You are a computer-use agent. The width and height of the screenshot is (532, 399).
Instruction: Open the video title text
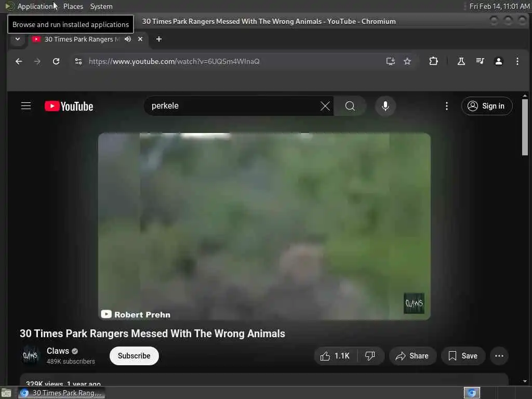tap(152, 334)
